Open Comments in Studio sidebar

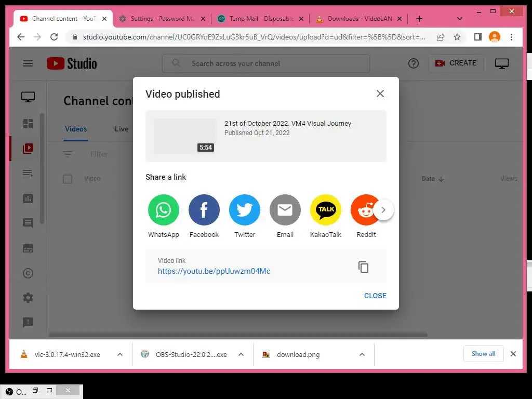click(28, 223)
